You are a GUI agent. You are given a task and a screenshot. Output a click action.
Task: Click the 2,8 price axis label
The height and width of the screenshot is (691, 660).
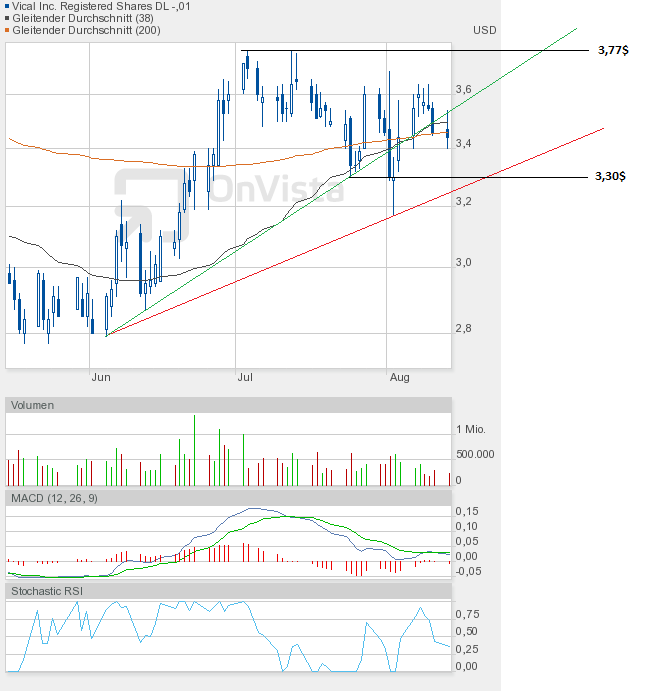click(x=463, y=328)
